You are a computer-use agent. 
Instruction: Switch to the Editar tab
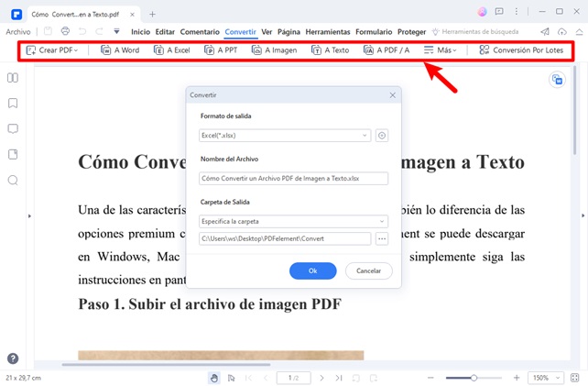click(165, 32)
